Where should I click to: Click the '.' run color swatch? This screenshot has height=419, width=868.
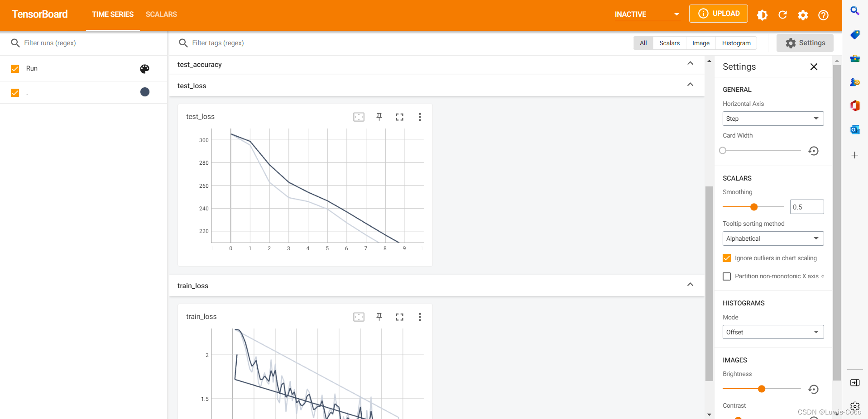tap(145, 92)
